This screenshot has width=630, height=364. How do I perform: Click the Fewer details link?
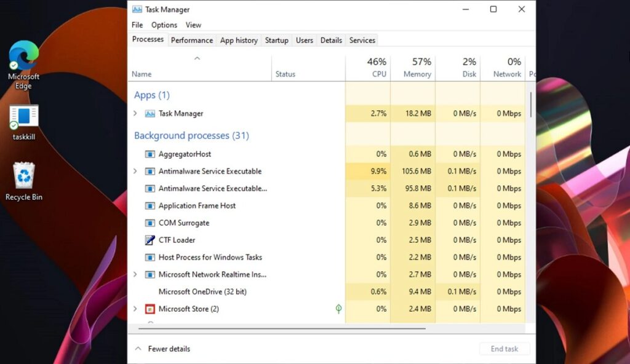tap(169, 349)
